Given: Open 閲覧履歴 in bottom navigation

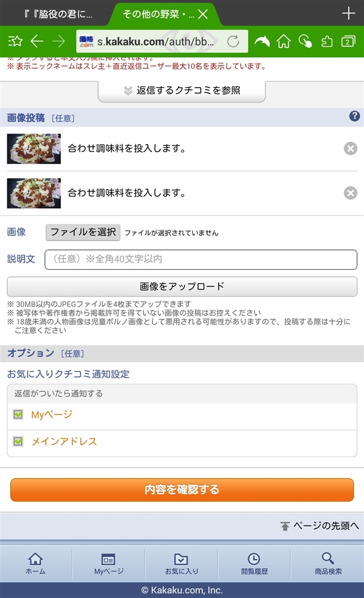Looking at the screenshot, I should tap(254, 564).
